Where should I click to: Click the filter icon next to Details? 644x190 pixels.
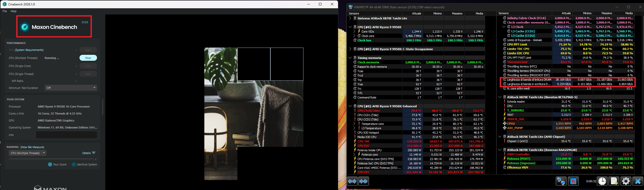pos(94,153)
